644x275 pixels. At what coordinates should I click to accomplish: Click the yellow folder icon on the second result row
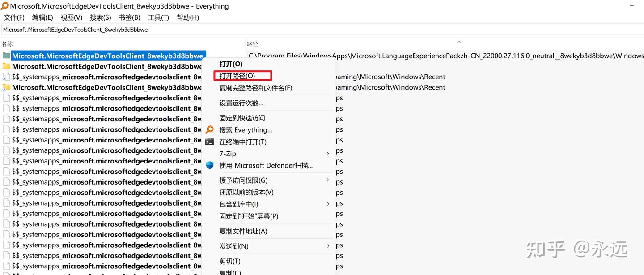(6, 66)
